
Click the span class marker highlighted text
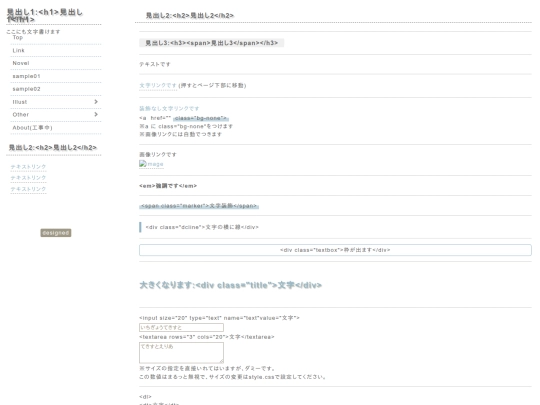pyautogui.click(x=199, y=206)
